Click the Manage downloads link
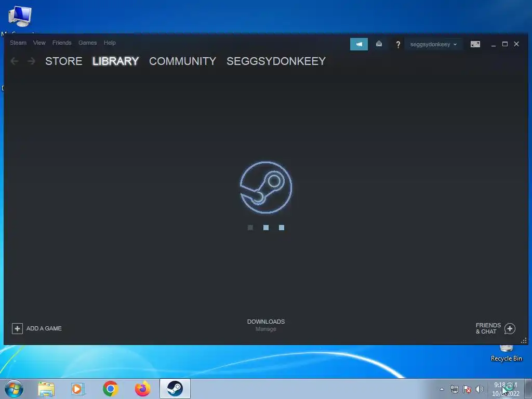The image size is (532, 399). coord(266,329)
